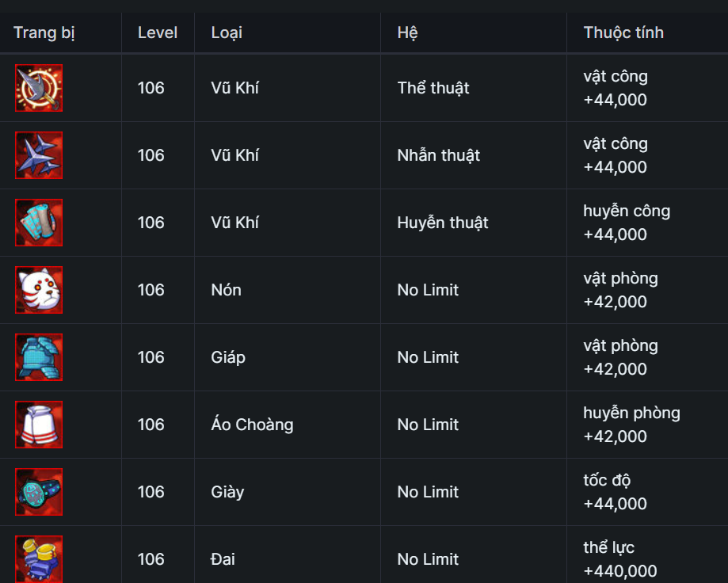Open the white fox mask Nón icon
Screen dimensions: 728x583
click(x=39, y=290)
